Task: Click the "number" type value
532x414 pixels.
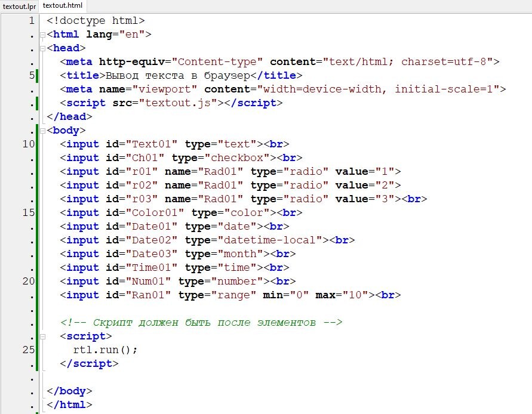Action: click(237, 281)
